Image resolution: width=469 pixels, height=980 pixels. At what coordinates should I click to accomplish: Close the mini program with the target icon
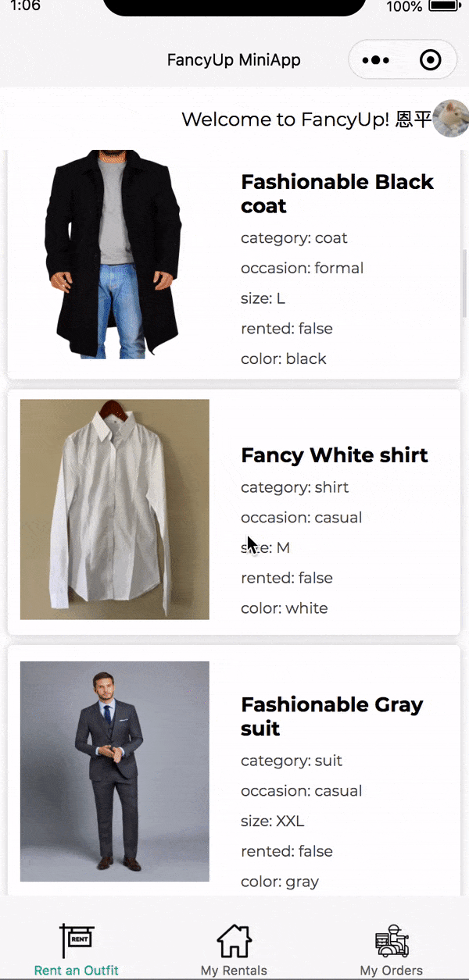[x=431, y=60]
